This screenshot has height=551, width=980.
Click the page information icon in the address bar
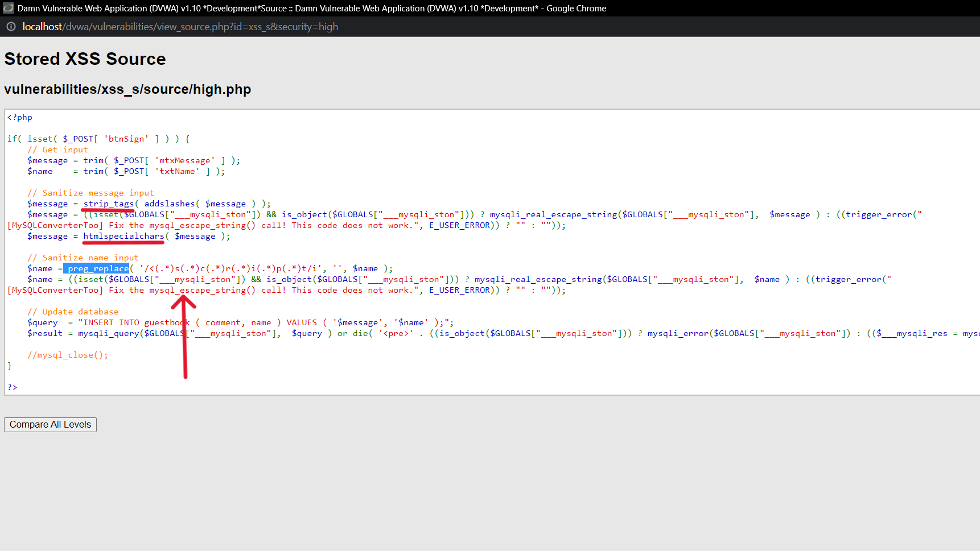pos(11,26)
